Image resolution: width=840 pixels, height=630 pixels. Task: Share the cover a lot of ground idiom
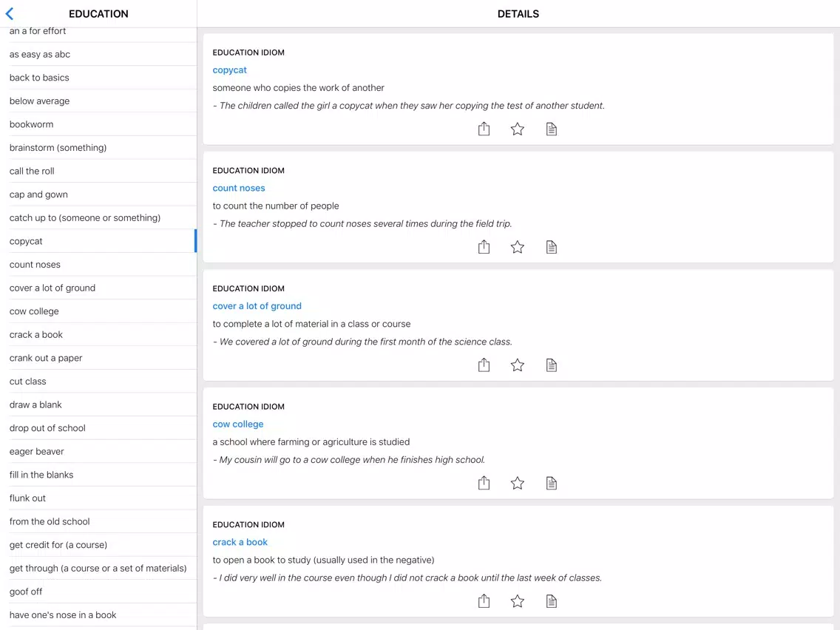(484, 365)
